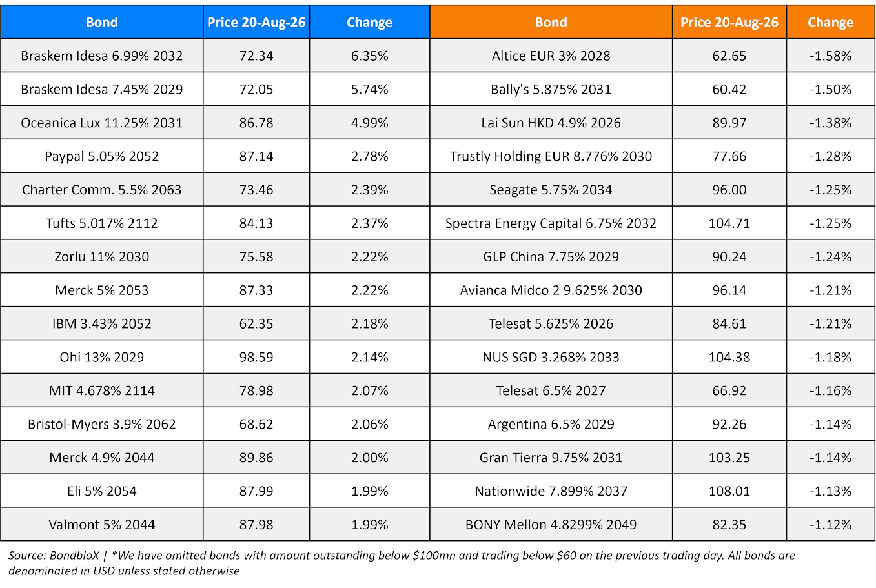Click the blue Bond column header
This screenshot has height=588, width=876.
click(102, 22)
